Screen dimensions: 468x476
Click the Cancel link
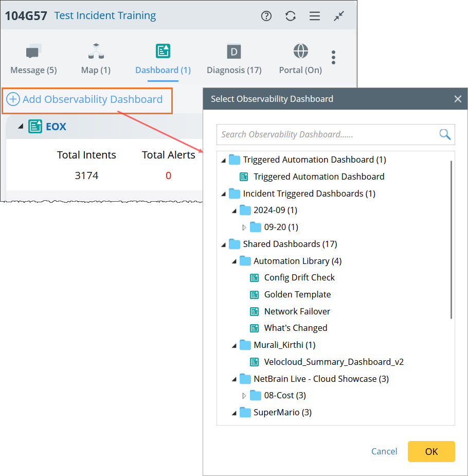(x=384, y=451)
